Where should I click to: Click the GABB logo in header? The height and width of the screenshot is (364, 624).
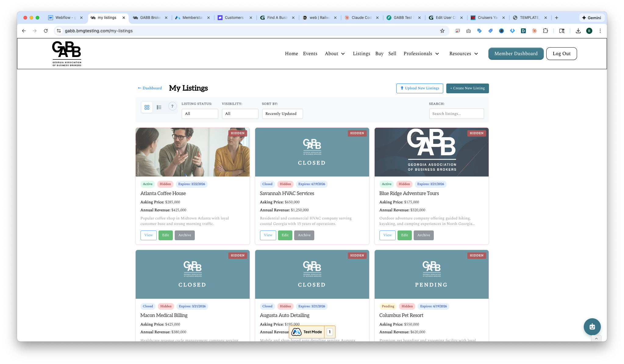67,54
